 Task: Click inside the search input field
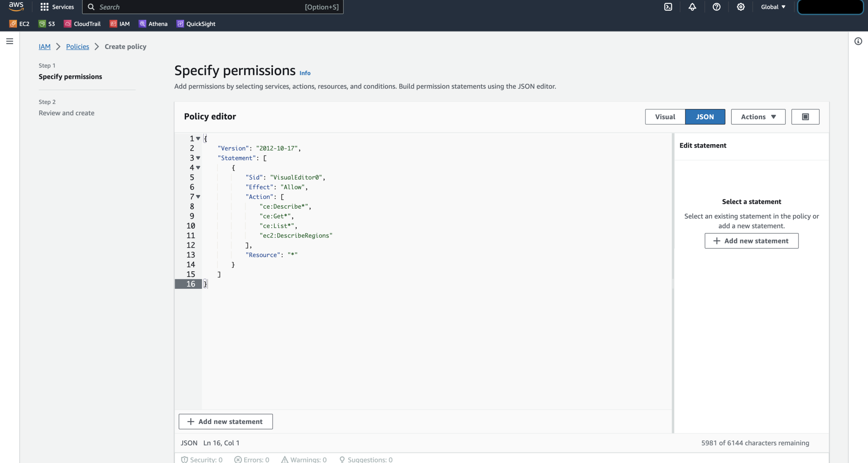pos(191,7)
